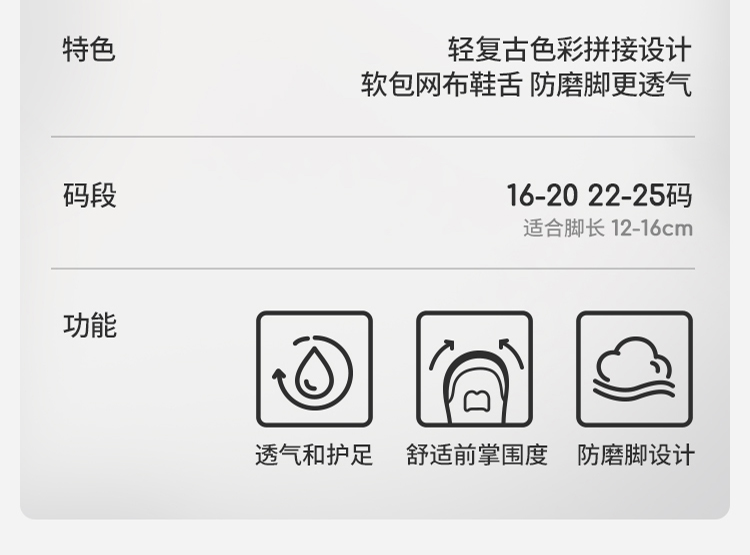Screen dimensions: 750x555
Task: Click the cloud anti-abrasion icon
Action: pos(634,369)
